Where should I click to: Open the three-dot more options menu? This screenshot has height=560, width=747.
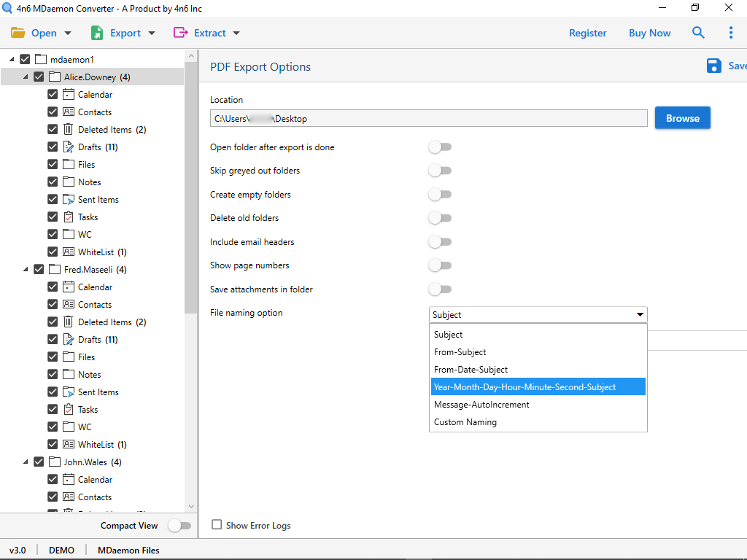click(x=730, y=33)
